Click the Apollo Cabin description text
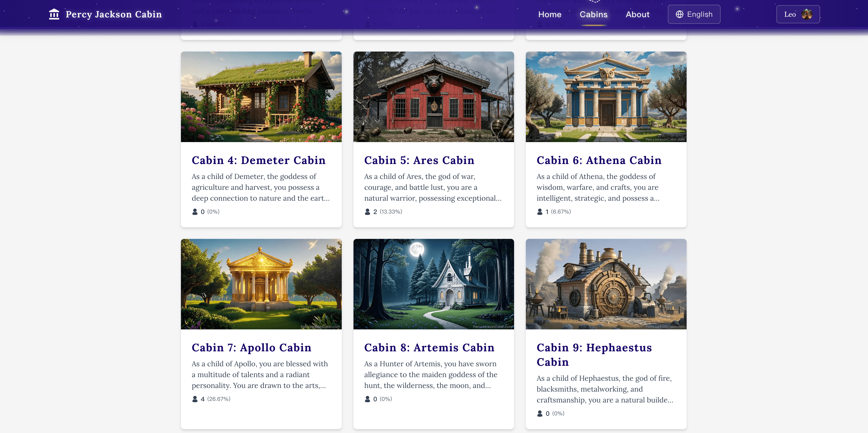868x433 pixels. coord(260,375)
